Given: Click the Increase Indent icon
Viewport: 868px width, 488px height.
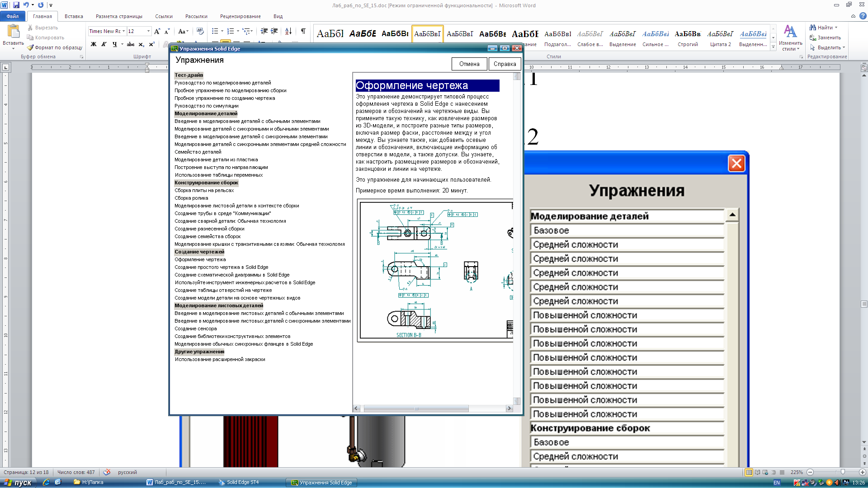Looking at the screenshot, I should click(274, 31).
